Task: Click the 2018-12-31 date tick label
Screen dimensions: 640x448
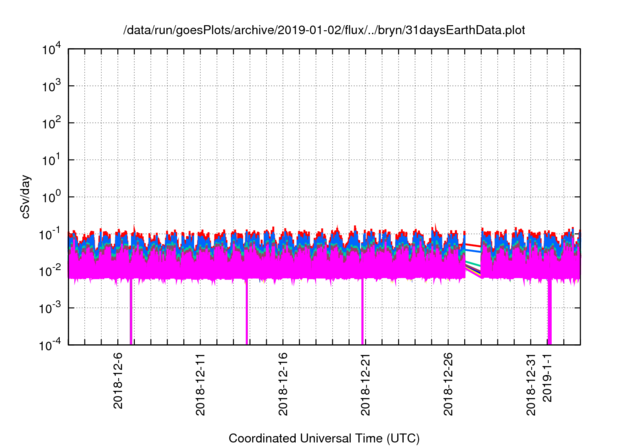Action: [x=531, y=384]
